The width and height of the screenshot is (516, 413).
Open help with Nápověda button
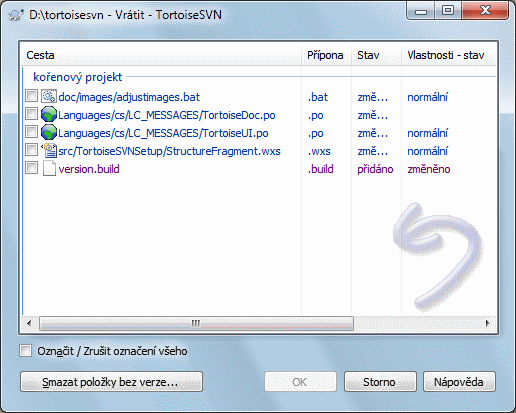[459, 382]
